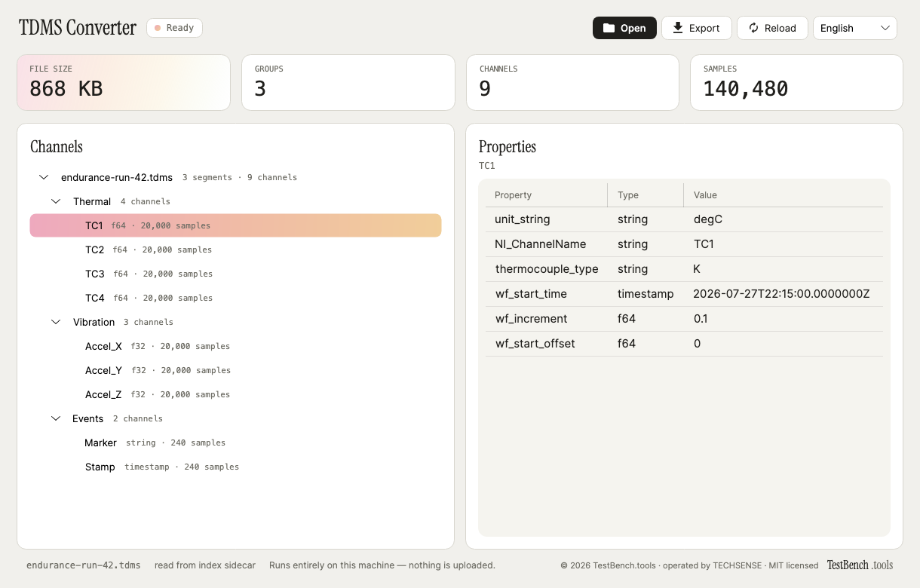Viewport: 920px width, 588px height.
Task: Click the wf_start_time property cell
Action: pyautogui.click(x=547, y=294)
